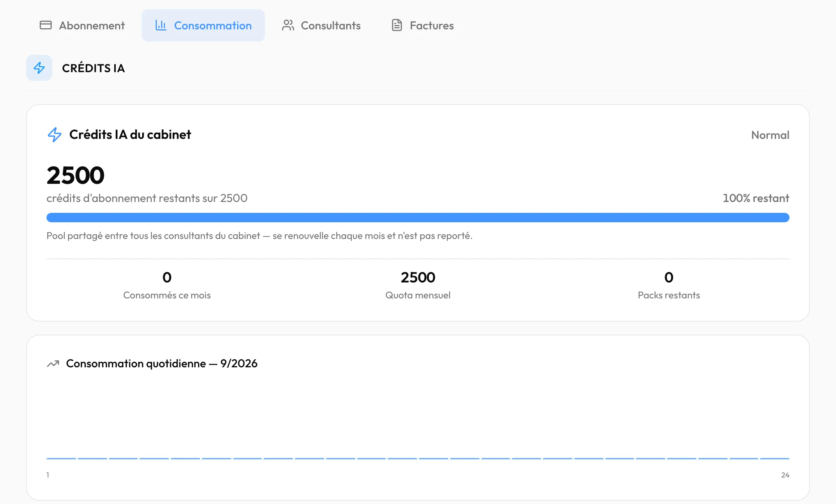Screen dimensions: 836x504
Task: Click the bolt icon beside Crédits IA du cabinet
Action: [55, 135]
